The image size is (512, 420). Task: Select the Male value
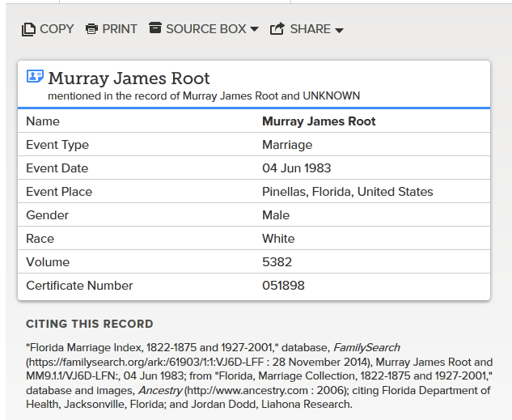[276, 215]
